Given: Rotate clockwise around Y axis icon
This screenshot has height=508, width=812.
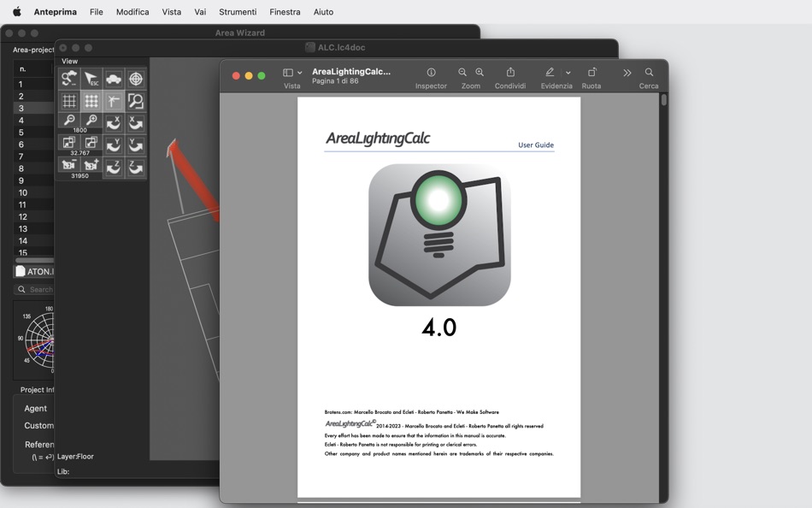Looking at the screenshot, I should (114, 145).
